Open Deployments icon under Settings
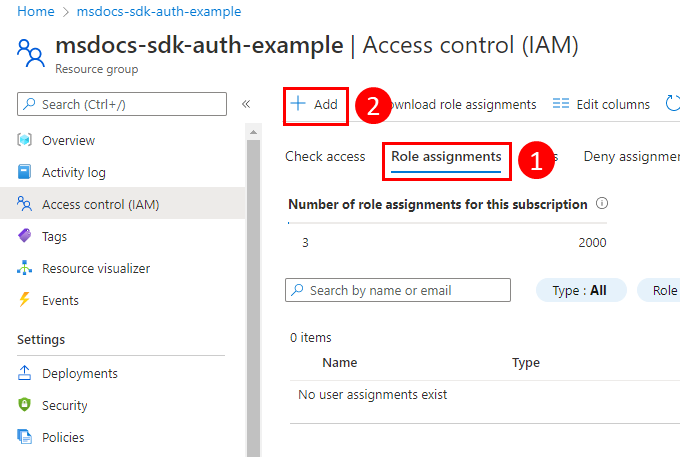The image size is (680, 457). pos(25,373)
